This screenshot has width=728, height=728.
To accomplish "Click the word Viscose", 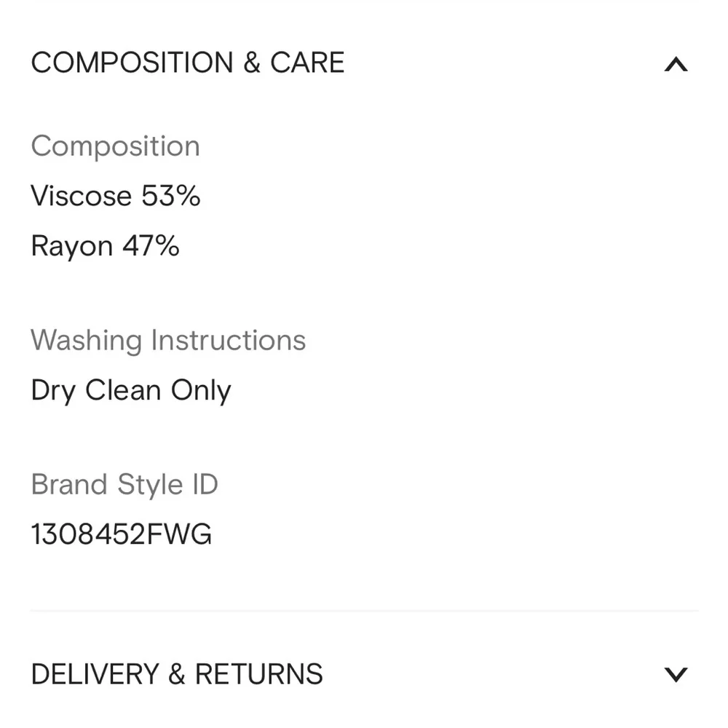I will (x=82, y=196).
